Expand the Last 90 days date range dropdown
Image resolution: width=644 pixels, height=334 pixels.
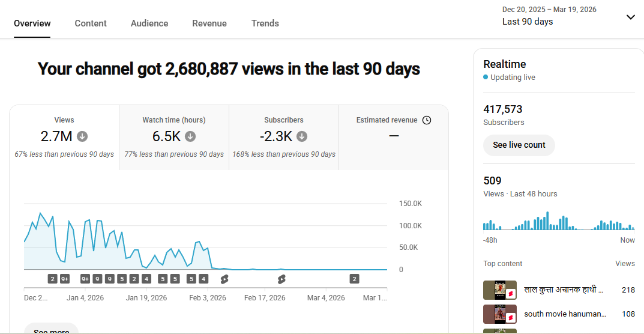630,17
